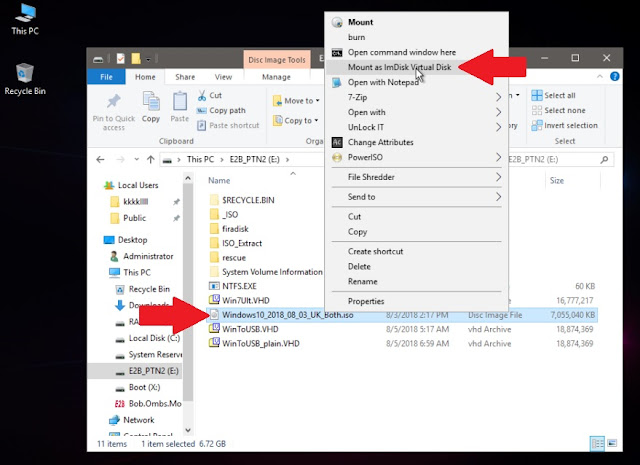Screen dimensions: 640x465
Task: Switch to large icons view in status bar
Action: 612,443
